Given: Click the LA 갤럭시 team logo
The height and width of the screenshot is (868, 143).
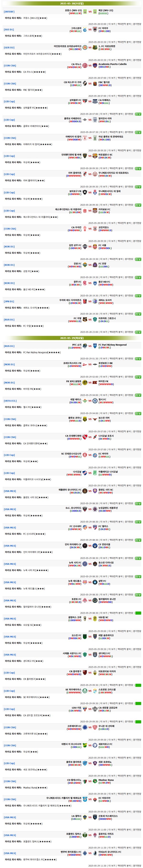Looking at the screenshot, I should tap(85, 817).
